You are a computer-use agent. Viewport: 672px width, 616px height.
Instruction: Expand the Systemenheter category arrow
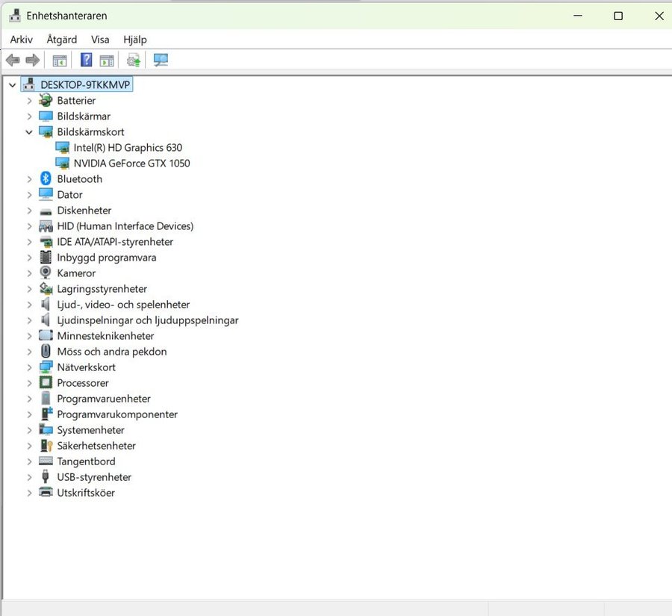[29, 430]
